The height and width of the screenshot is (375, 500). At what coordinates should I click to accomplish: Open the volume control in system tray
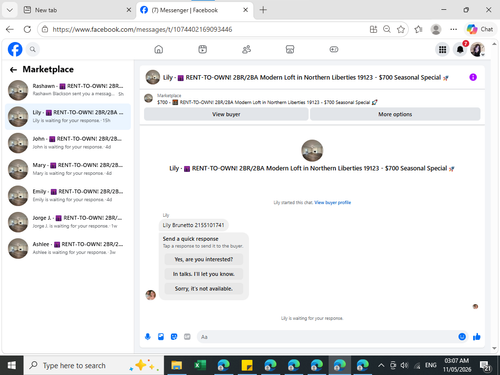(x=404, y=366)
